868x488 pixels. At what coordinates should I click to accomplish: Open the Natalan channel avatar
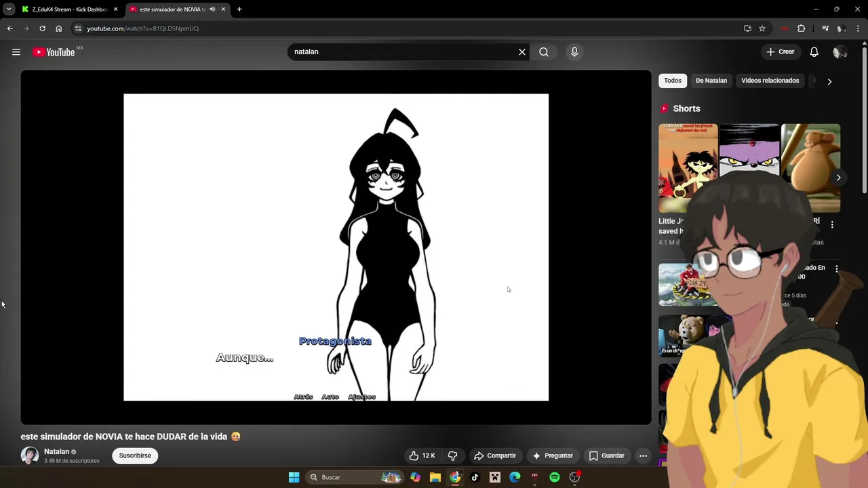(x=30, y=455)
